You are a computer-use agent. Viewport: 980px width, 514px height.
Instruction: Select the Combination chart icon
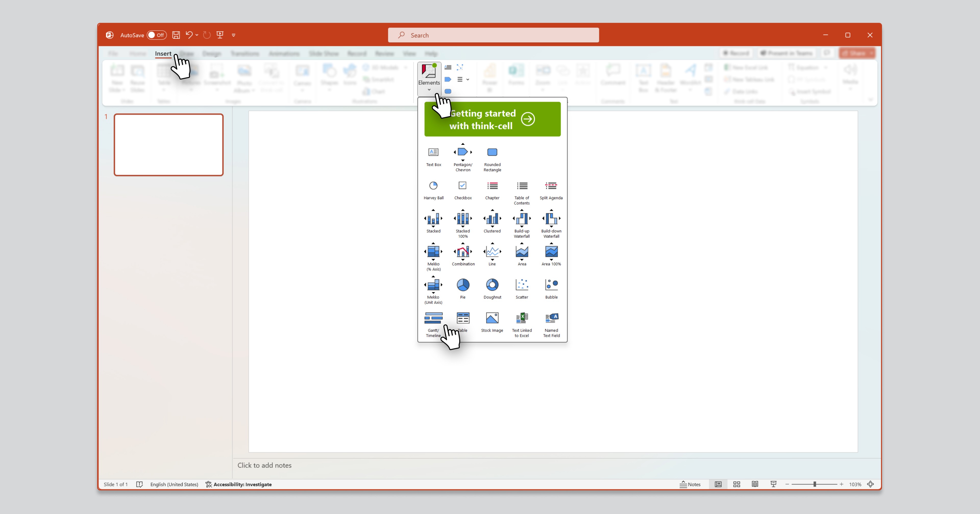tap(463, 255)
